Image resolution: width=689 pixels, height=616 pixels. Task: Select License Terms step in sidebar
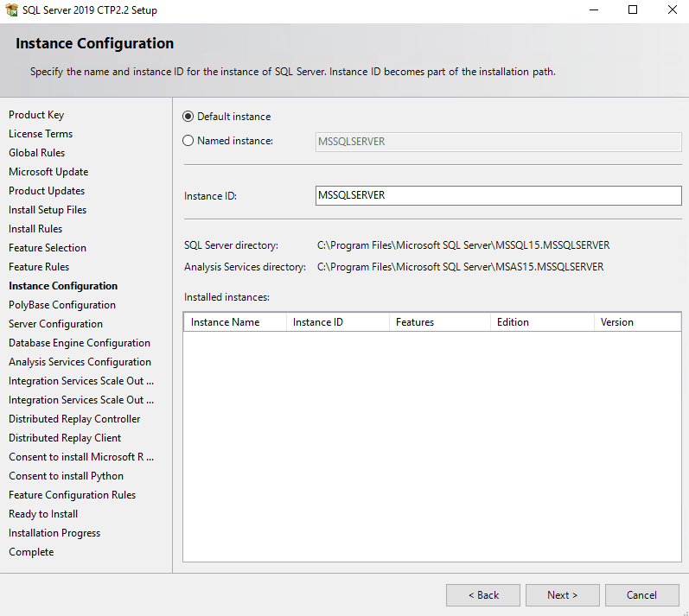[x=41, y=134]
